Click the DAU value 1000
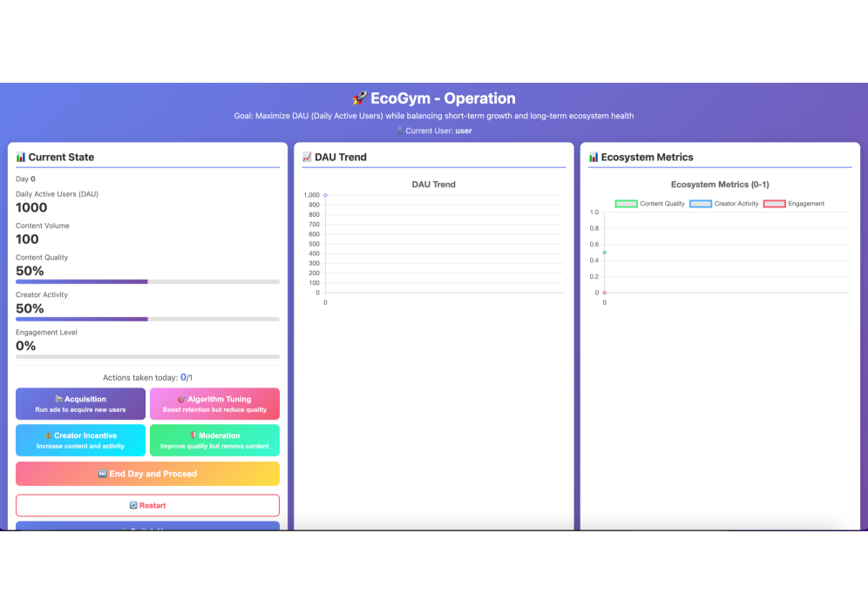The width and height of the screenshot is (868, 614). pyautogui.click(x=31, y=207)
